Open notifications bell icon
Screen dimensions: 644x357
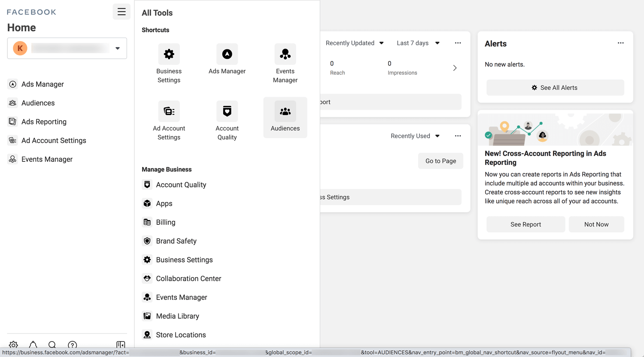tap(33, 345)
